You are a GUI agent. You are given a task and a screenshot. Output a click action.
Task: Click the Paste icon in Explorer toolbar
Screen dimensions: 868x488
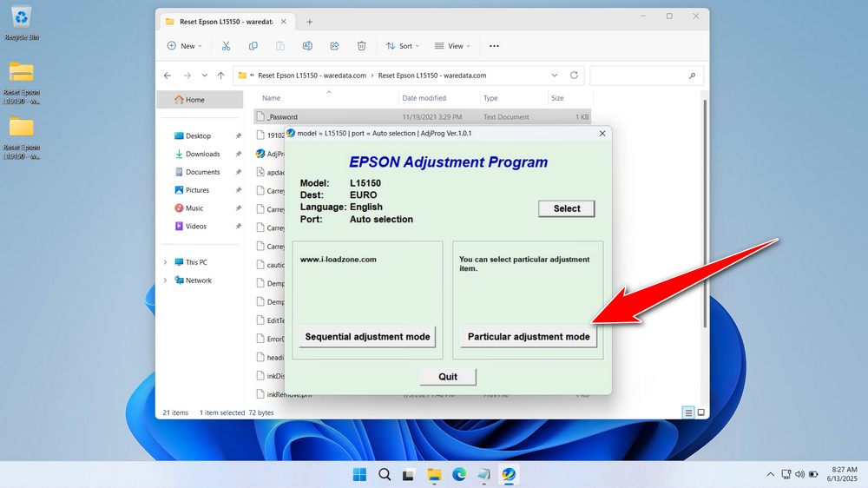tap(280, 46)
